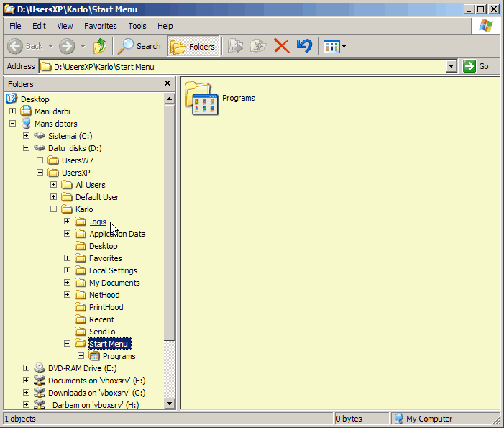Screen dimensions: 504x428
Task: Open the Help menu
Action: click(x=165, y=26)
